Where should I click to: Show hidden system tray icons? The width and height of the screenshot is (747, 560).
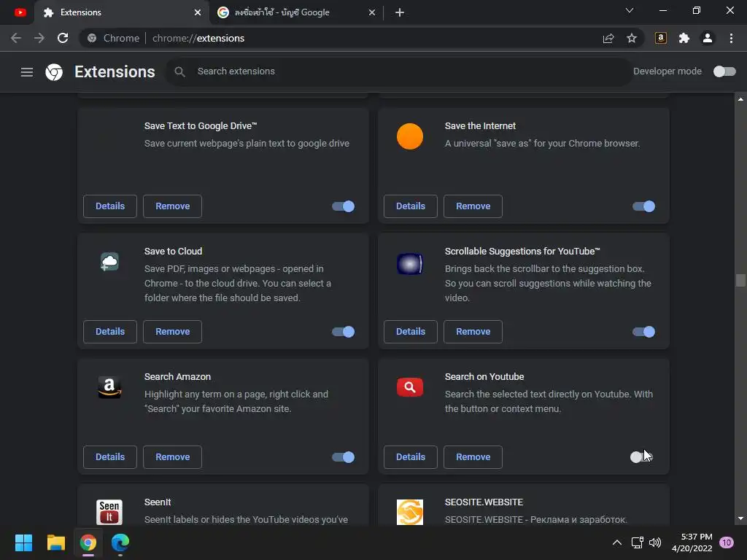coord(617,542)
